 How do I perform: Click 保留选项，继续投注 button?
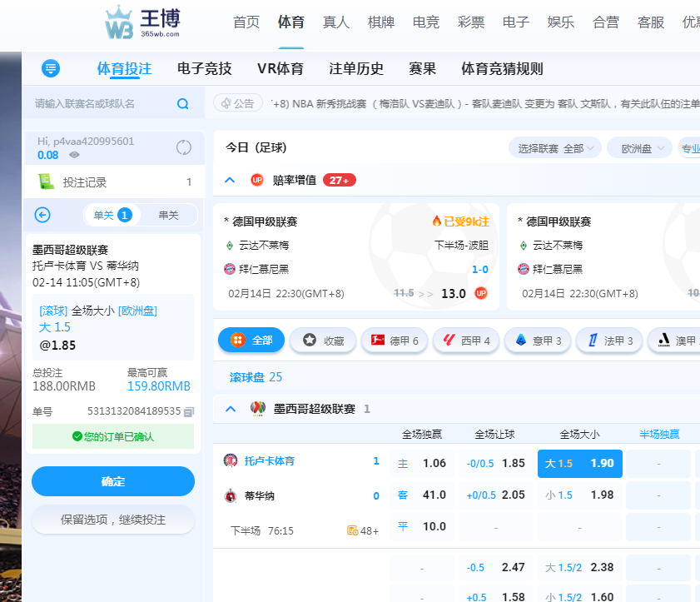pyautogui.click(x=113, y=520)
